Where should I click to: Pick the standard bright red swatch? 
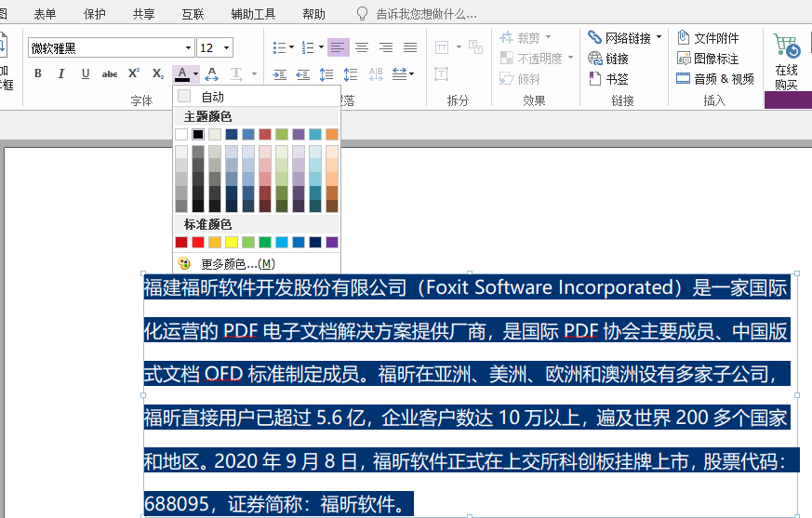[198, 242]
